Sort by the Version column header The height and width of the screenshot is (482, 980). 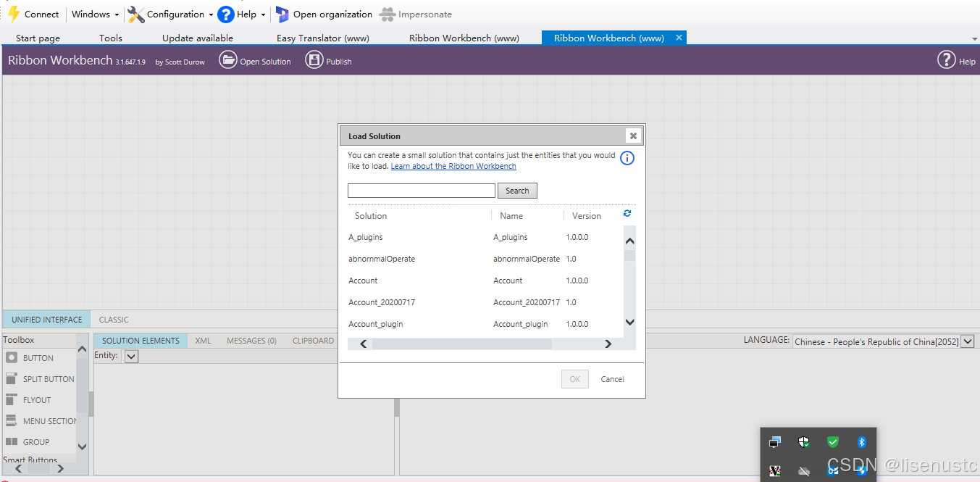(587, 216)
